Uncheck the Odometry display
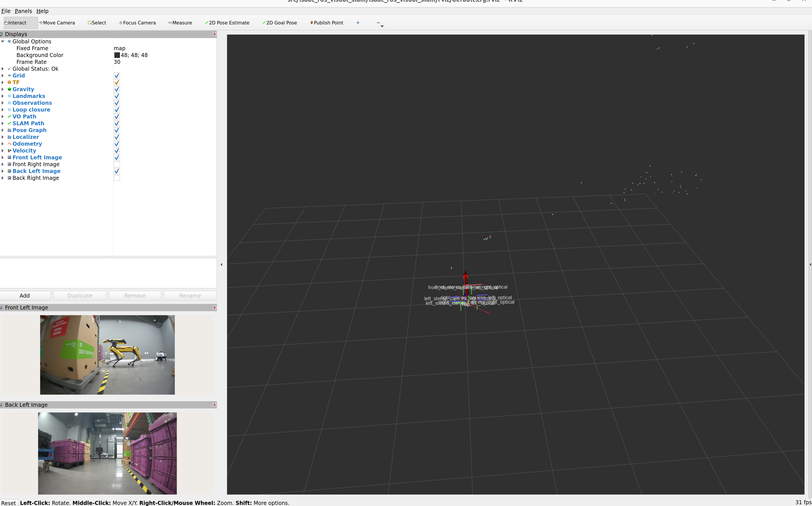812x506 pixels. point(116,144)
